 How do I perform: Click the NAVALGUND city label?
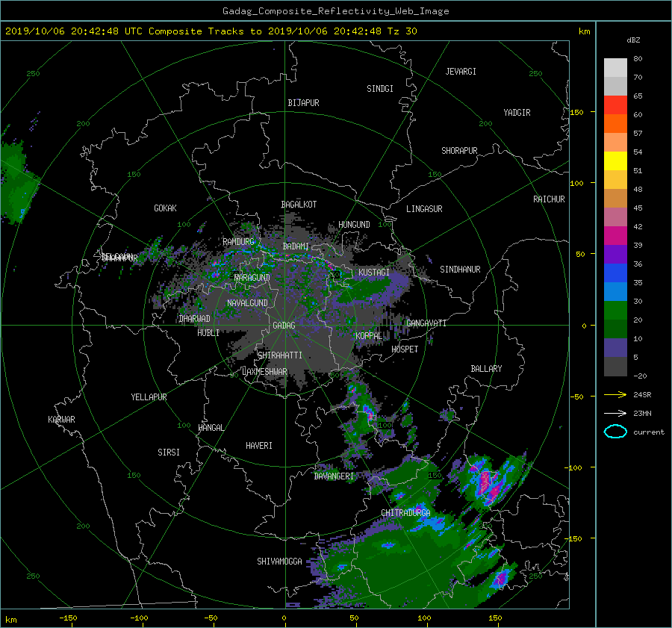[247, 303]
